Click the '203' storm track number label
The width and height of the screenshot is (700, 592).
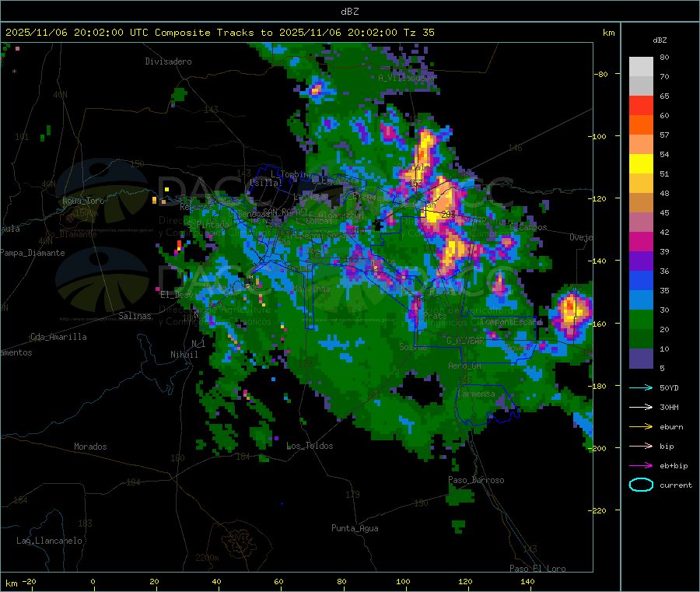448,215
